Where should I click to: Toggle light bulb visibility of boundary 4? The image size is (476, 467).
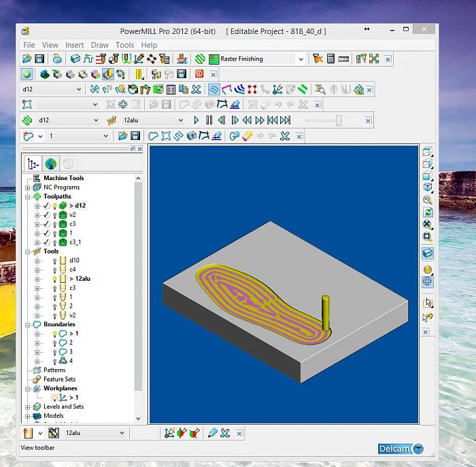(x=54, y=361)
